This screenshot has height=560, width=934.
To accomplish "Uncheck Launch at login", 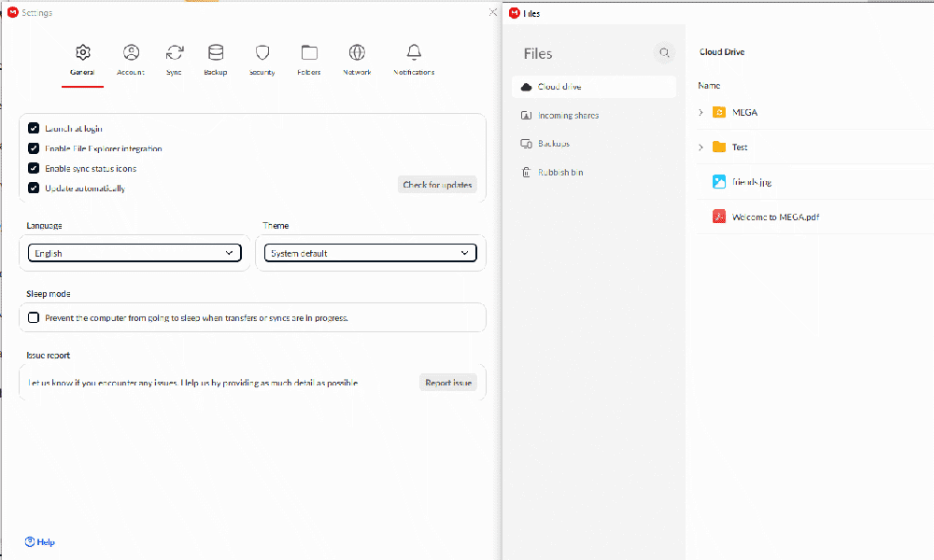I will pyautogui.click(x=34, y=129).
